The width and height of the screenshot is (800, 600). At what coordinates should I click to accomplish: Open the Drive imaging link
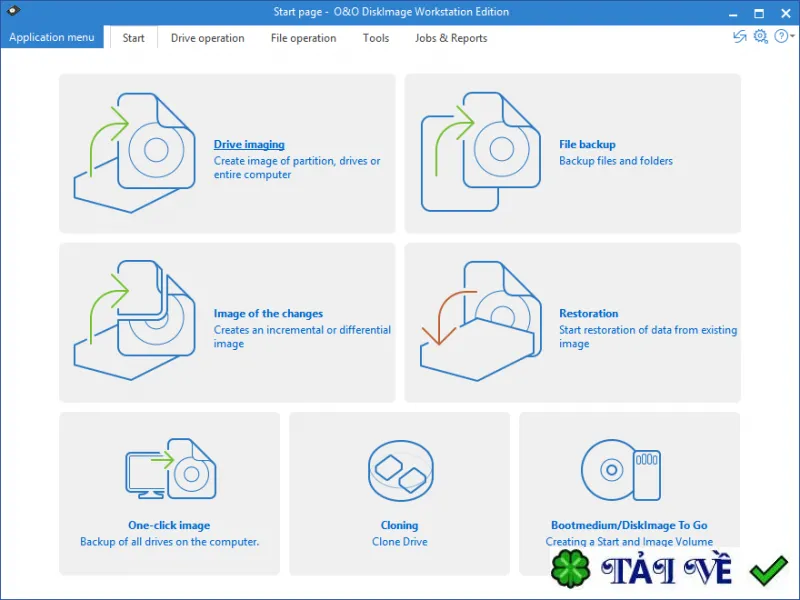(x=249, y=144)
